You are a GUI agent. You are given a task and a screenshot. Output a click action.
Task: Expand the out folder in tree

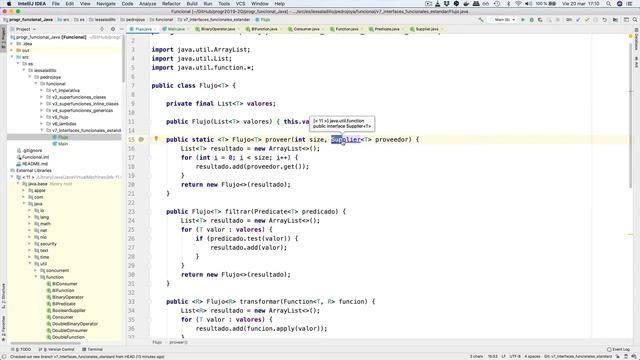tap(12, 50)
